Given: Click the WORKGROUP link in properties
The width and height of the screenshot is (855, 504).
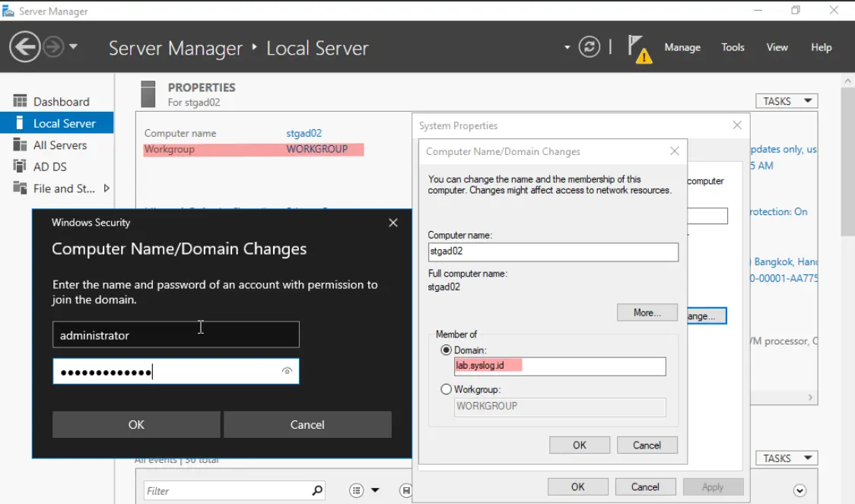Looking at the screenshot, I should [316, 149].
